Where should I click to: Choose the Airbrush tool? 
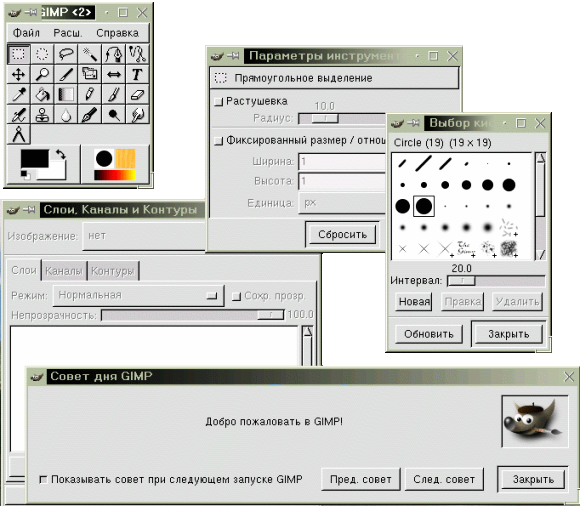[x=18, y=115]
